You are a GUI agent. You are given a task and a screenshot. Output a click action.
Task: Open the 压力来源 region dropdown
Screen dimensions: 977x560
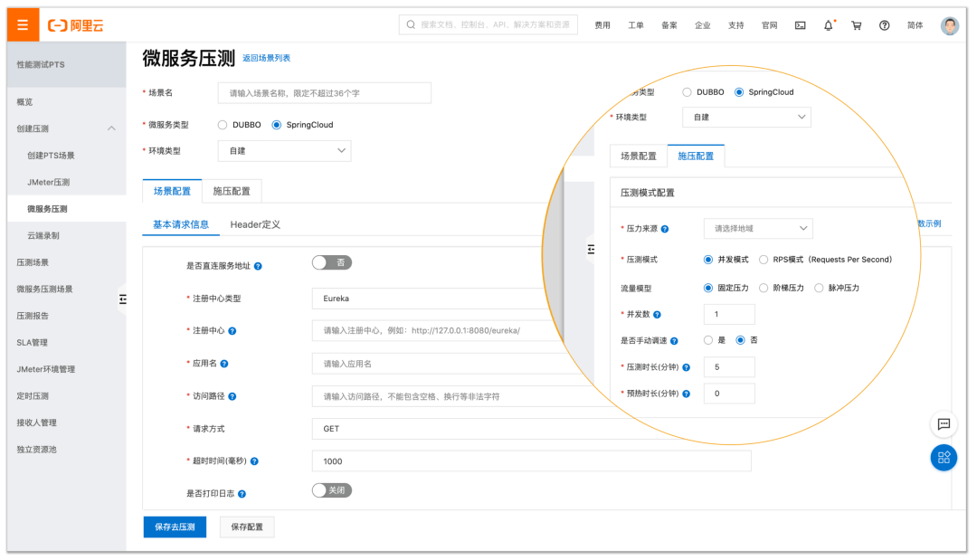point(758,229)
